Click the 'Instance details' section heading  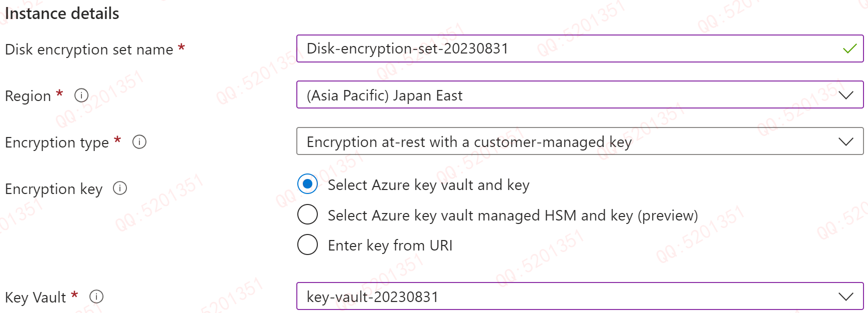pos(62,13)
